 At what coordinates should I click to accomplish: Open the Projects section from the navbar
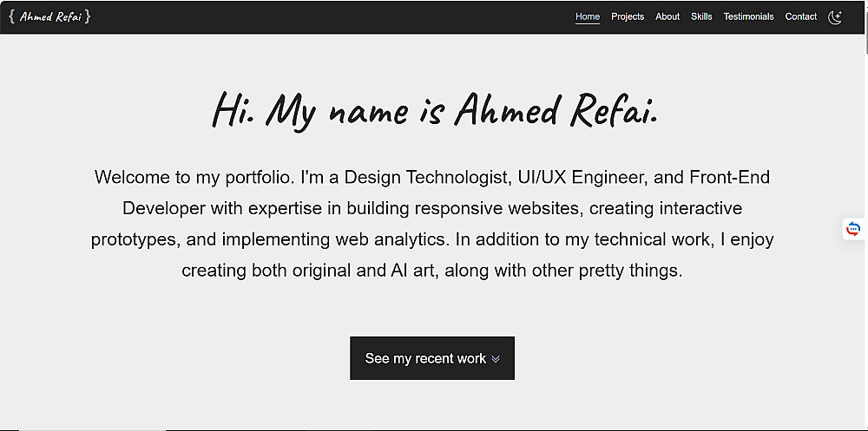(x=628, y=16)
